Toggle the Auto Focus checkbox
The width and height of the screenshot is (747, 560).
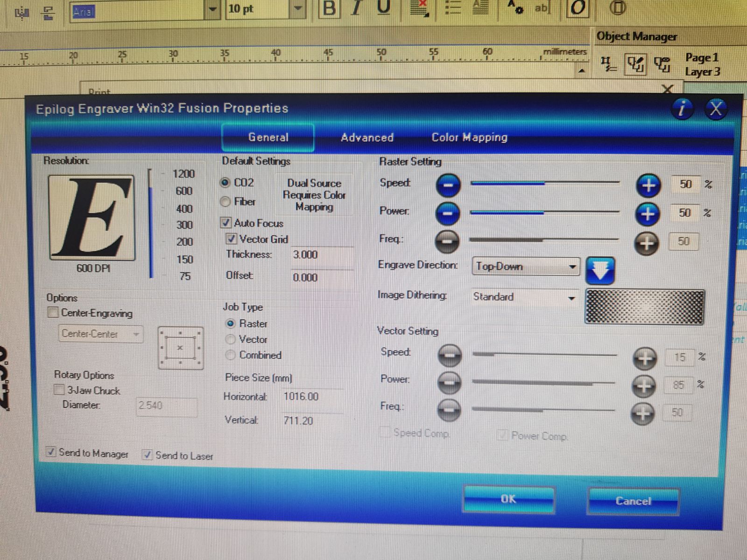[x=226, y=223]
